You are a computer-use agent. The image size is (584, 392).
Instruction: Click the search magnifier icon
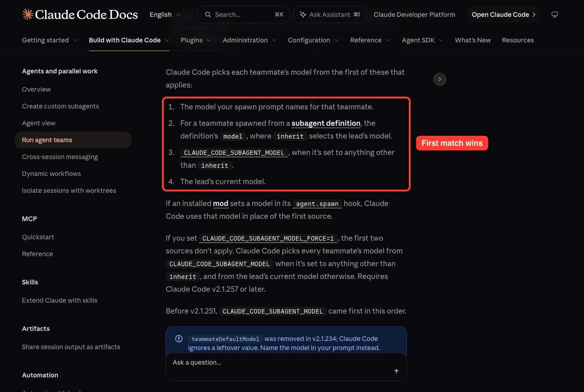208,15
